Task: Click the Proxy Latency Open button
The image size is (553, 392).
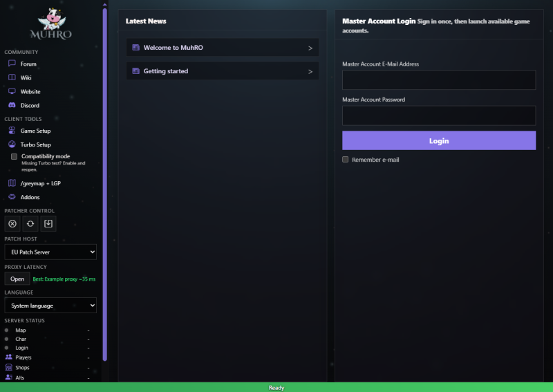Action: click(x=17, y=279)
